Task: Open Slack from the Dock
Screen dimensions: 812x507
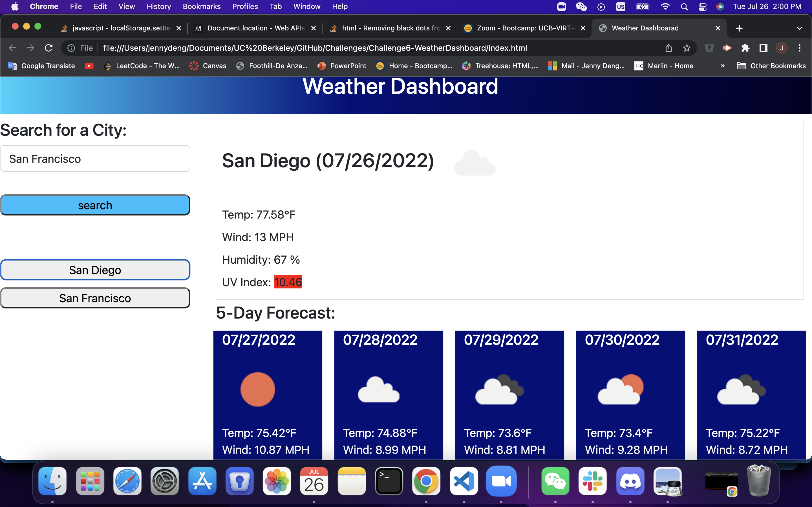Action: pos(593,481)
